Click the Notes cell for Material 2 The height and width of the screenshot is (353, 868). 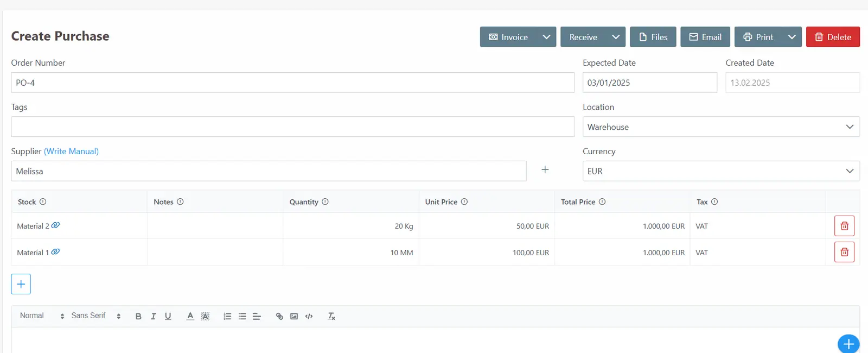(215, 226)
